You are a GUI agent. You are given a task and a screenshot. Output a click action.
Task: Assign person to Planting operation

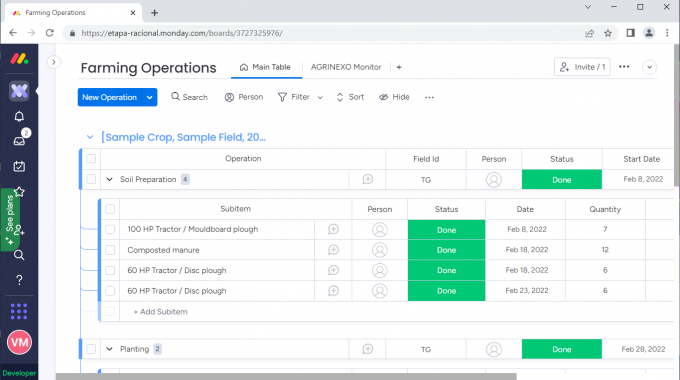[x=494, y=349]
